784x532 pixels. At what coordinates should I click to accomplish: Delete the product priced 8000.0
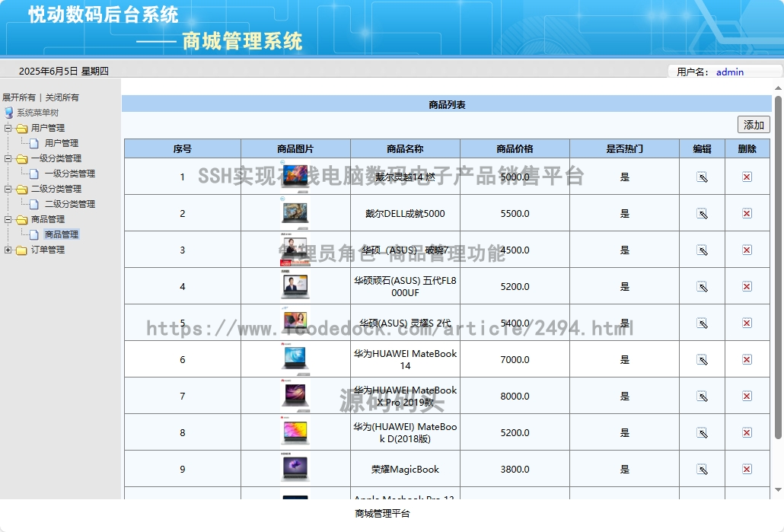[x=747, y=396]
